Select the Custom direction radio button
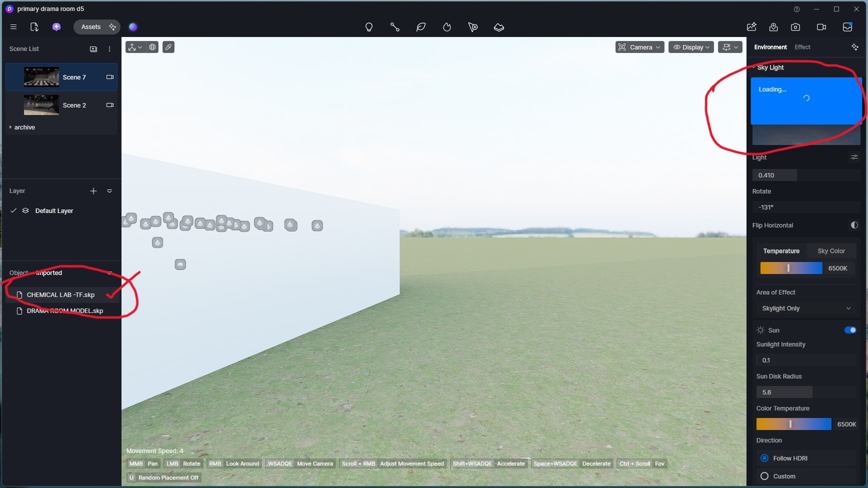 click(x=764, y=476)
